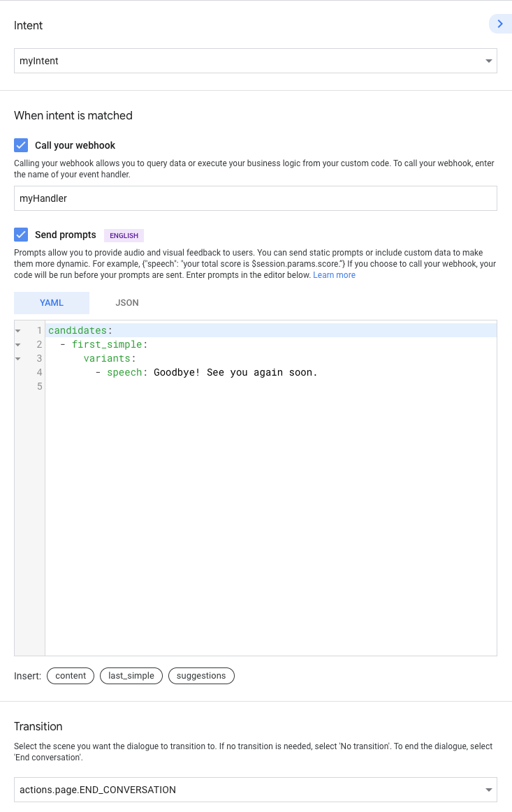
Task: Insert the content snippet chip
Action: pyautogui.click(x=71, y=676)
